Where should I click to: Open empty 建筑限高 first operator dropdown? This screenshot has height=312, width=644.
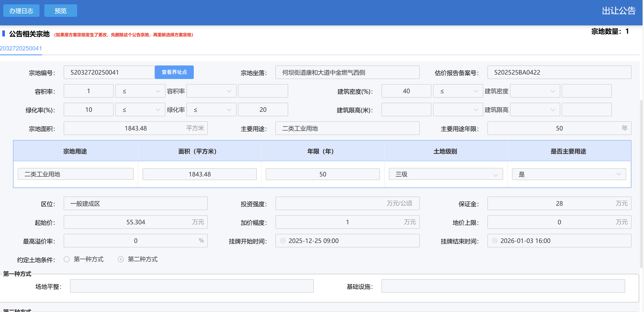(458, 110)
